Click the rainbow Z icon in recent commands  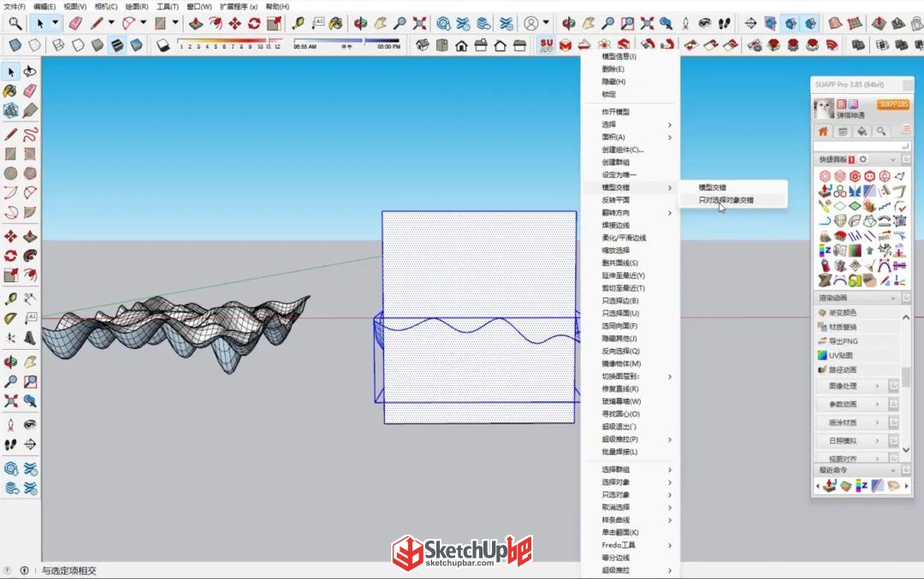(x=862, y=485)
